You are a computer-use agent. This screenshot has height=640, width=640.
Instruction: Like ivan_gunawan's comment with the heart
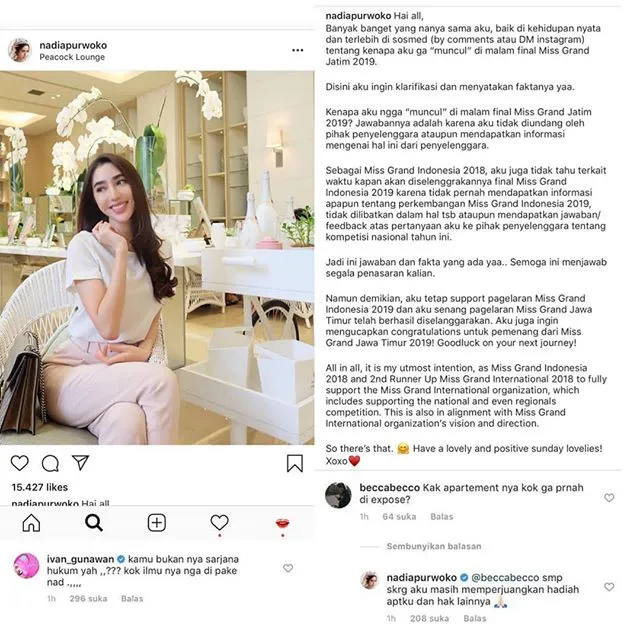coord(288,568)
